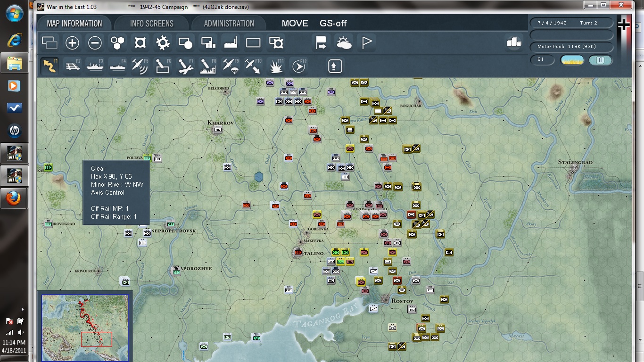This screenshot has height=362, width=644.
Task: Click the rectangle with circle icon
Action: pos(185,43)
